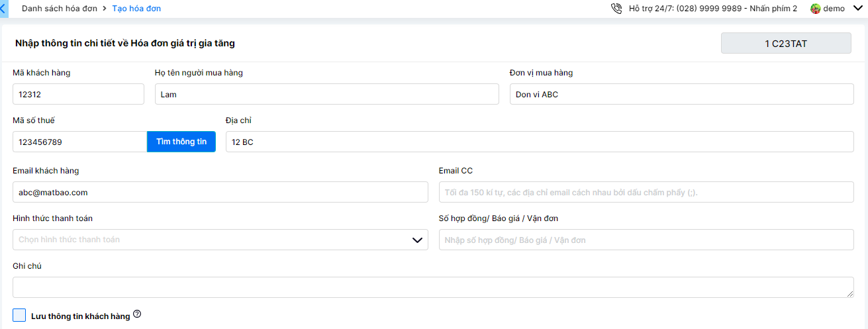This screenshot has width=868, height=329.
Task: Focus the Email CC input box
Action: click(646, 192)
